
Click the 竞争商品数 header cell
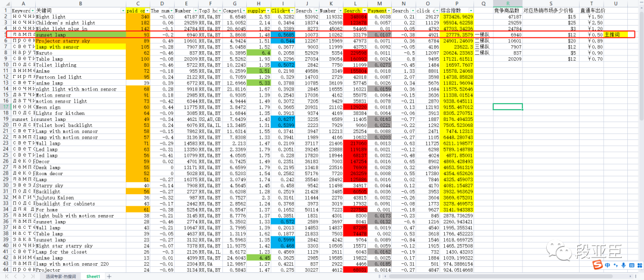tap(507, 10)
